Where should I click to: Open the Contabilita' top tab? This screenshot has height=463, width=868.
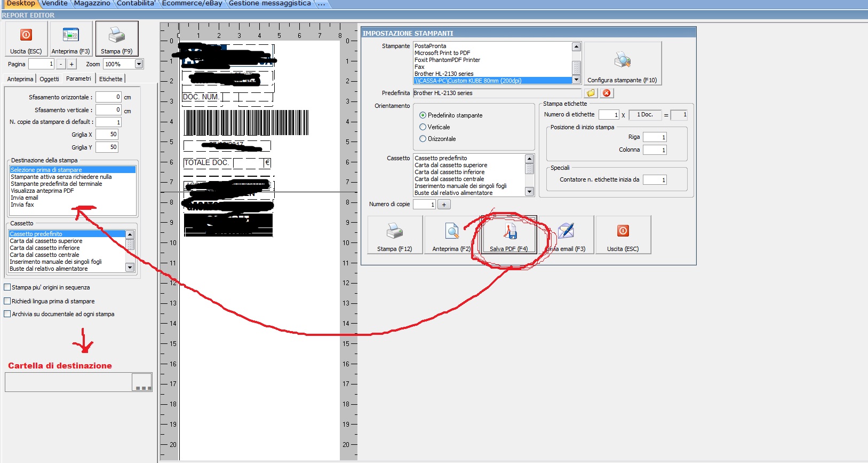click(x=136, y=3)
